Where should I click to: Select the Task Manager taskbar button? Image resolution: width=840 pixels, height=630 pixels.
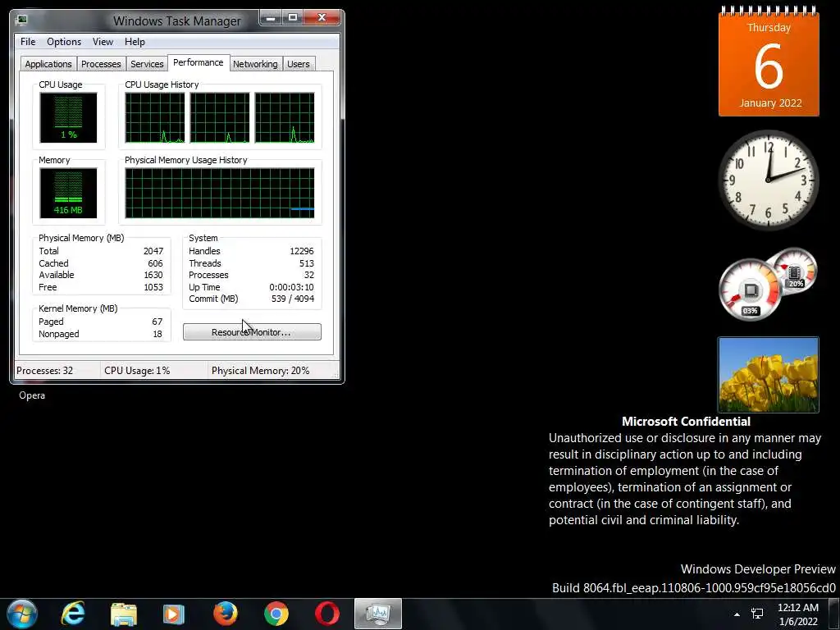tap(378, 614)
